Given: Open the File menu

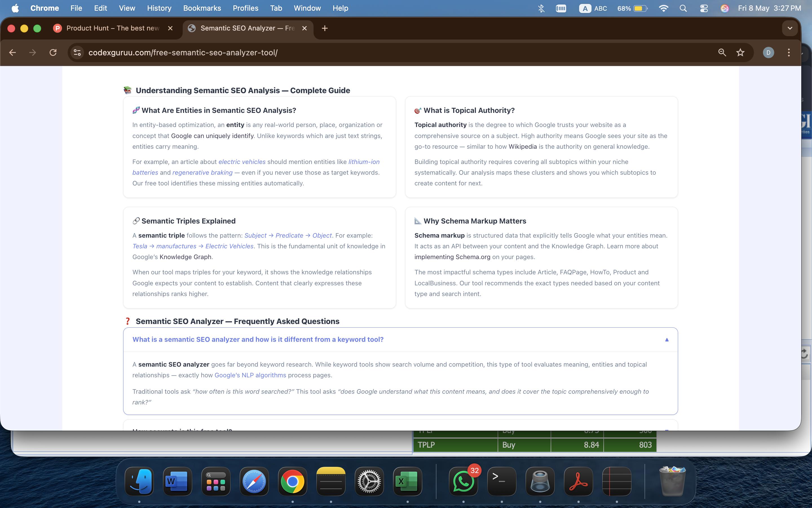Looking at the screenshot, I should click(x=76, y=8).
